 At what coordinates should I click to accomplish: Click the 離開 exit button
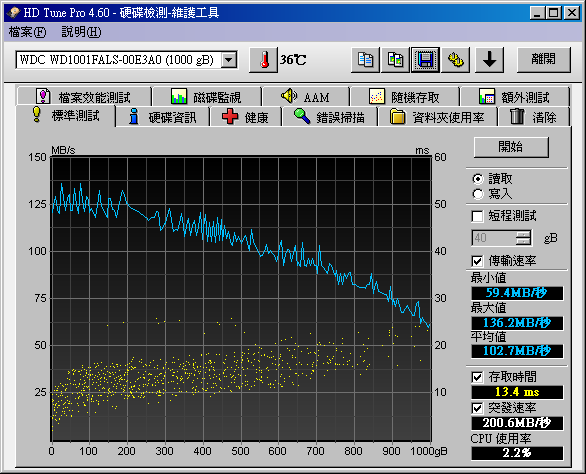(x=543, y=59)
